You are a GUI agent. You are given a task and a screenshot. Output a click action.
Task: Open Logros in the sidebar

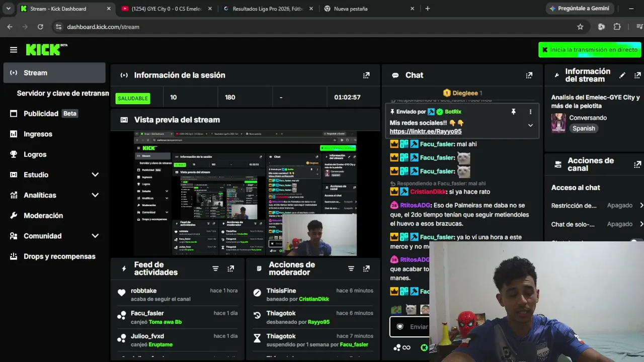coord(54,154)
